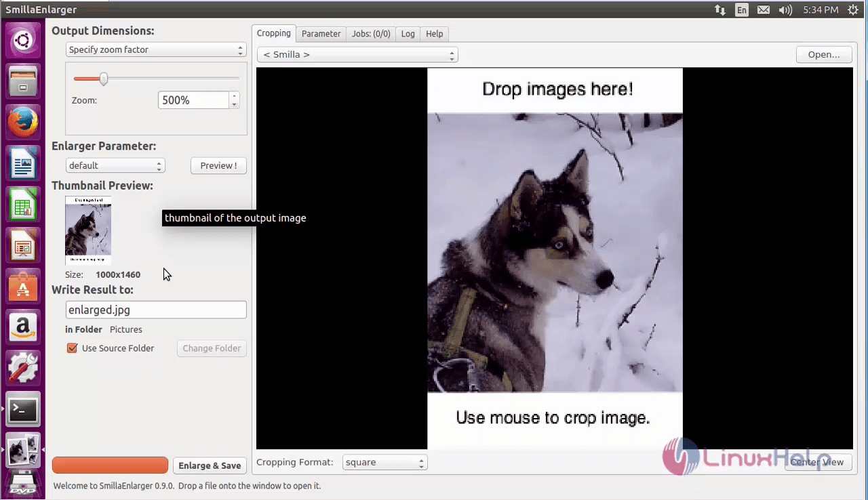Open the Jobs: (0/0) tab
868x500 pixels.
[x=371, y=34]
